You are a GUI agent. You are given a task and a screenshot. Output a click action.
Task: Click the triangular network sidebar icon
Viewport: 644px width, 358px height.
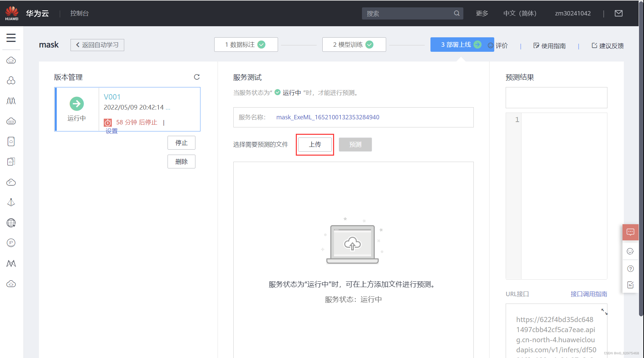(x=11, y=202)
